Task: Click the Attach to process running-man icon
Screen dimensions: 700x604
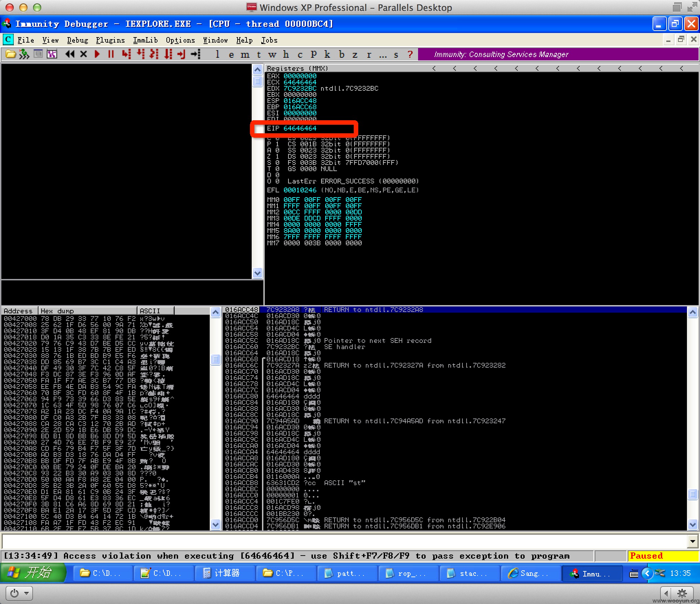Action: [24, 54]
